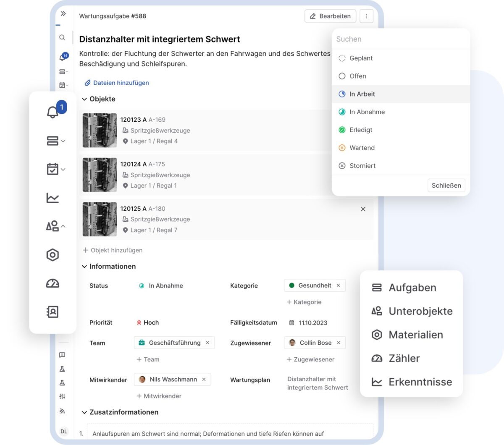Open the three-dot menu next to Bearbeiten
The height and width of the screenshot is (445, 504).
(366, 16)
